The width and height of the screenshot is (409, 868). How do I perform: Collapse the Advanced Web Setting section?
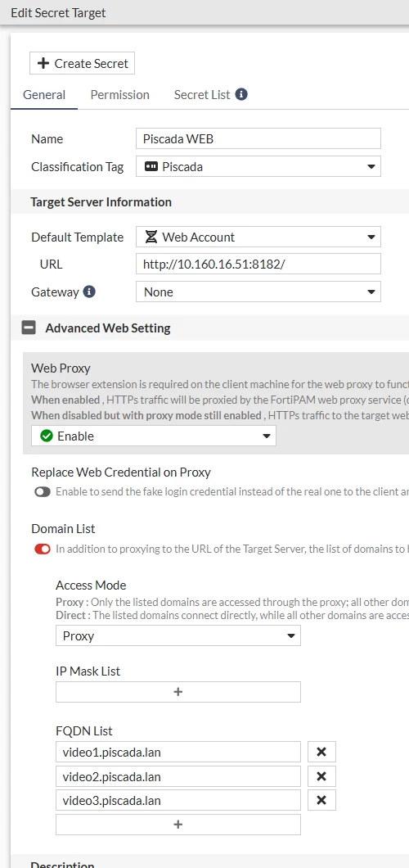pos(28,328)
